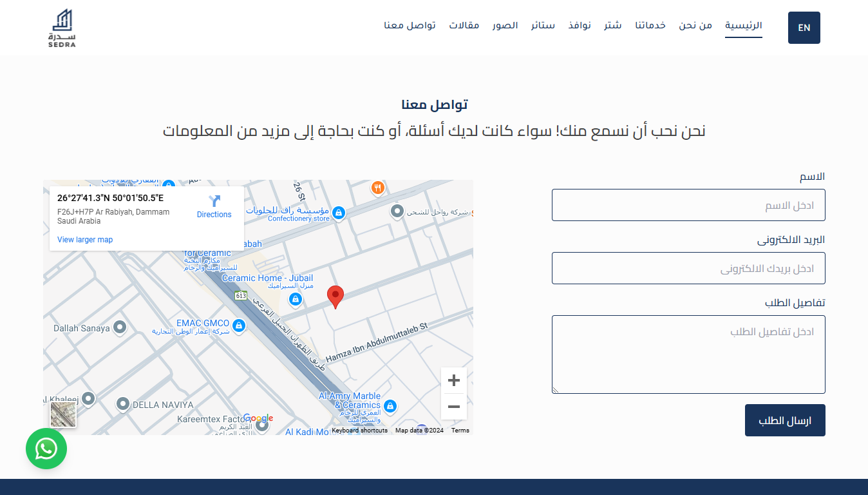Click the Al-Amry Marble & Ceramics marker
Image resolution: width=868 pixels, height=495 pixels.
(x=390, y=406)
